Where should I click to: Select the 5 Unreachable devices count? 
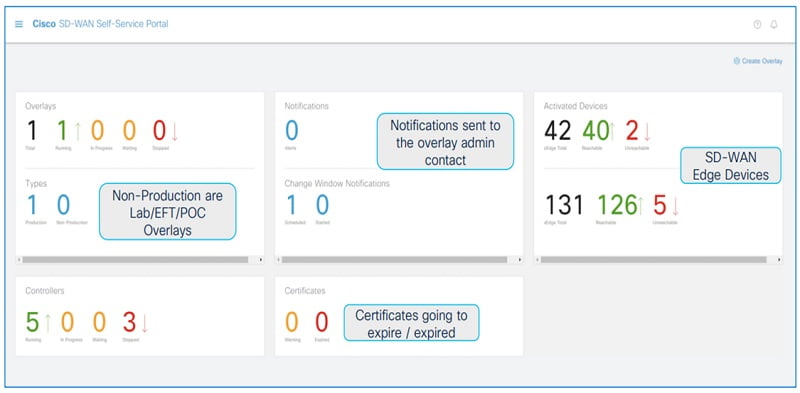point(660,205)
